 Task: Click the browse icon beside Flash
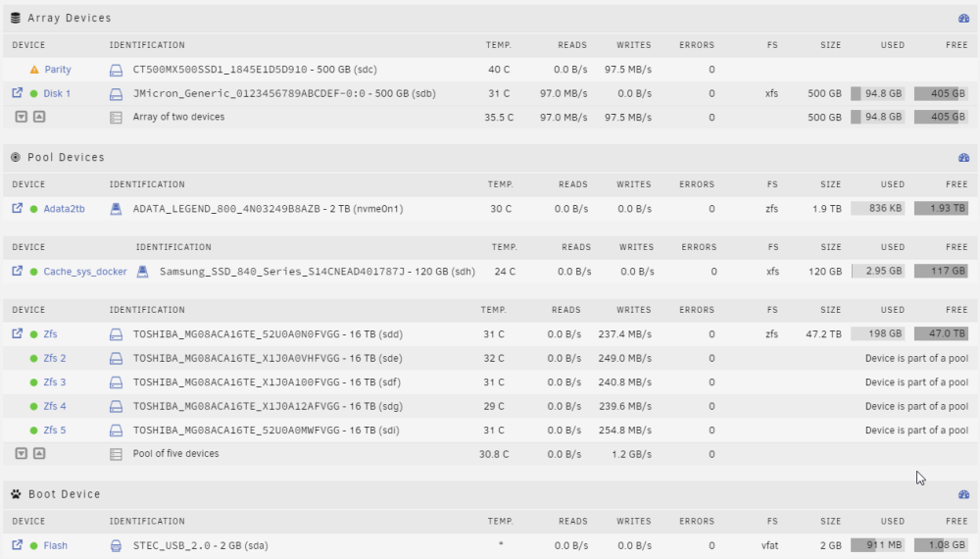coord(17,544)
